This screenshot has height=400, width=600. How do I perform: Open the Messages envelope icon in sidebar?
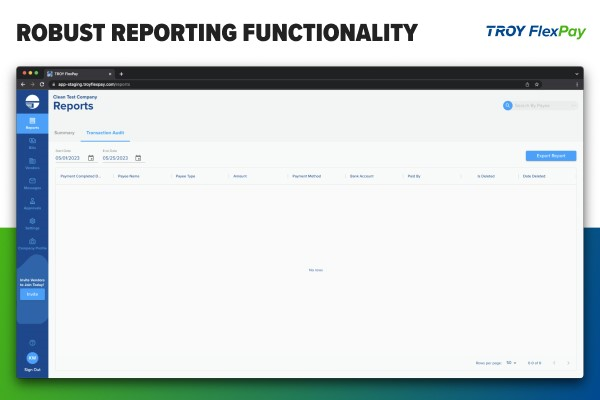click(x=32, y=181)
